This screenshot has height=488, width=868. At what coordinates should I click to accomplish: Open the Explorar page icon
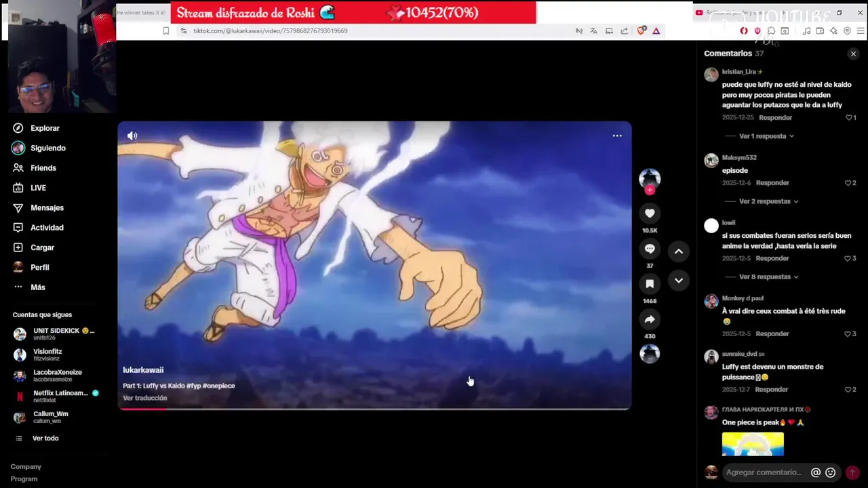pyautogui.click(x=18, y=128)
